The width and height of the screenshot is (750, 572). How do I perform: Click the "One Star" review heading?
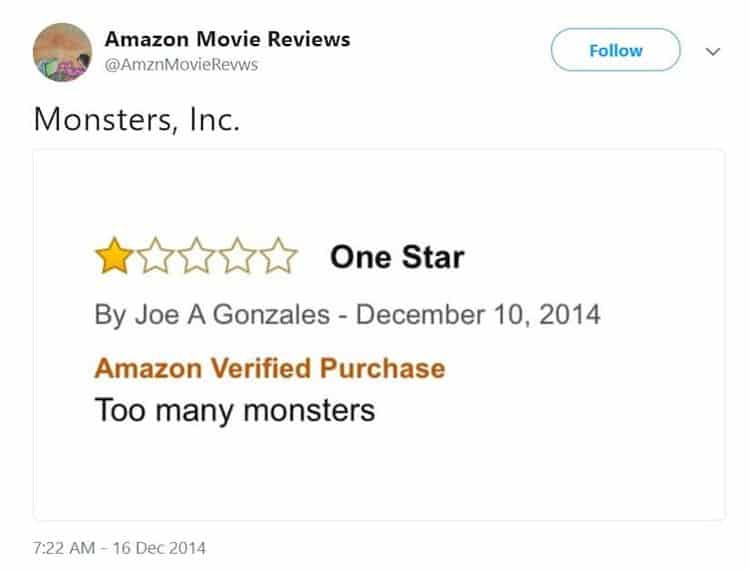(x=397, y=258)
